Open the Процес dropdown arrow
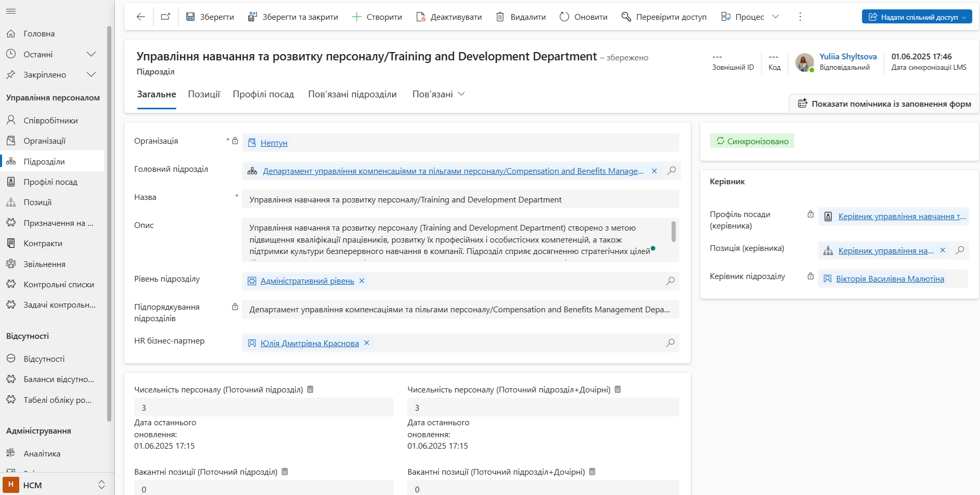 pos(776,17)
